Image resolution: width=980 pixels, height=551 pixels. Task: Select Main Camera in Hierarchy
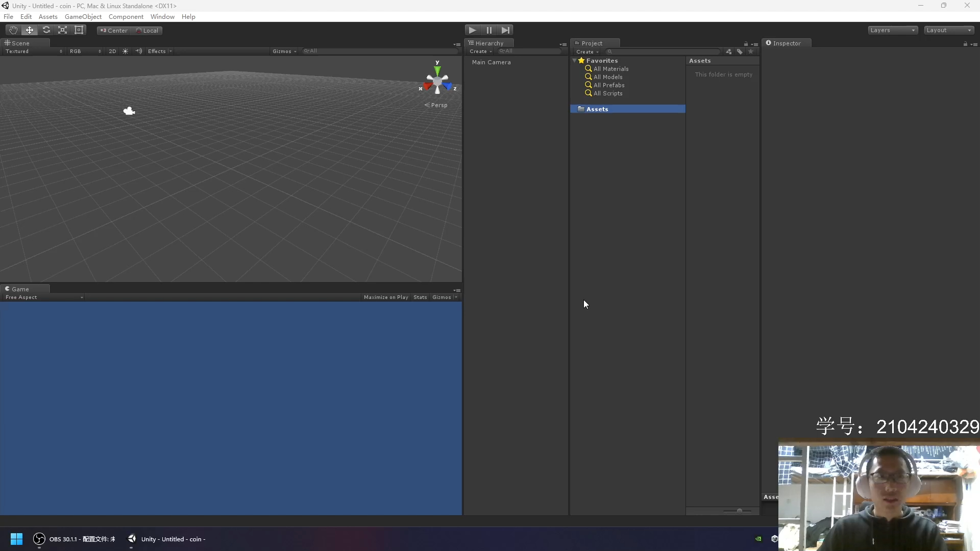pos(491,62)
